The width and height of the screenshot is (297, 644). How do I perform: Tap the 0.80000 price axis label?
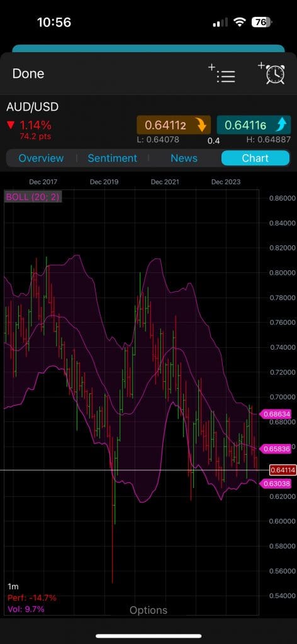(282, 273)
